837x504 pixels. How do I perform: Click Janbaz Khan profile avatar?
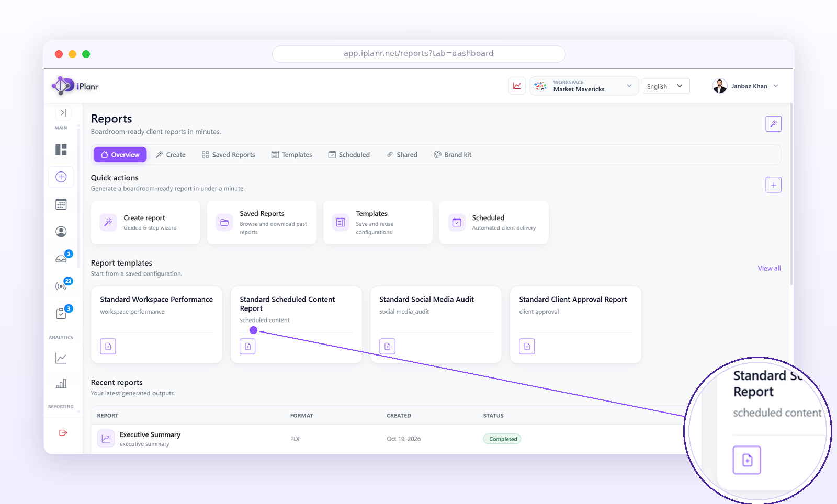click(x=720, y=86)
